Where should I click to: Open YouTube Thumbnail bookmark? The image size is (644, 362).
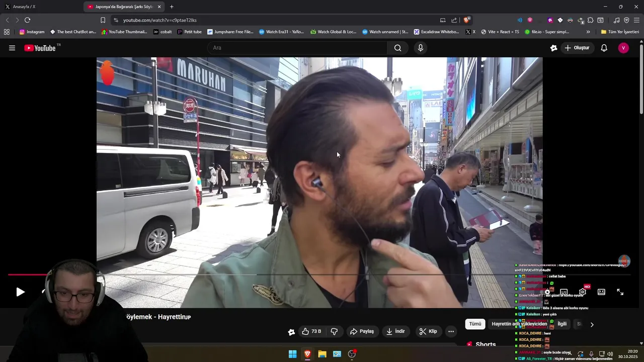coord(124,32)
